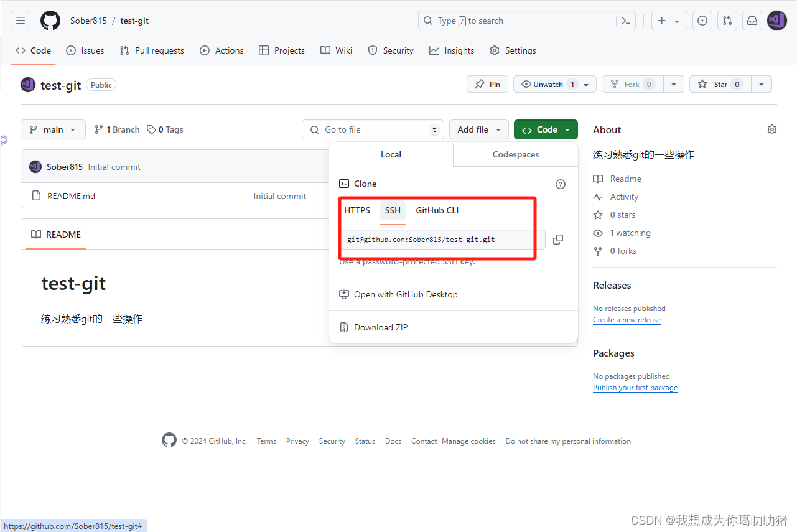This screenshot has height=532, width=797.
Task: Open the hamburger navigation menu
Action: 21,21
